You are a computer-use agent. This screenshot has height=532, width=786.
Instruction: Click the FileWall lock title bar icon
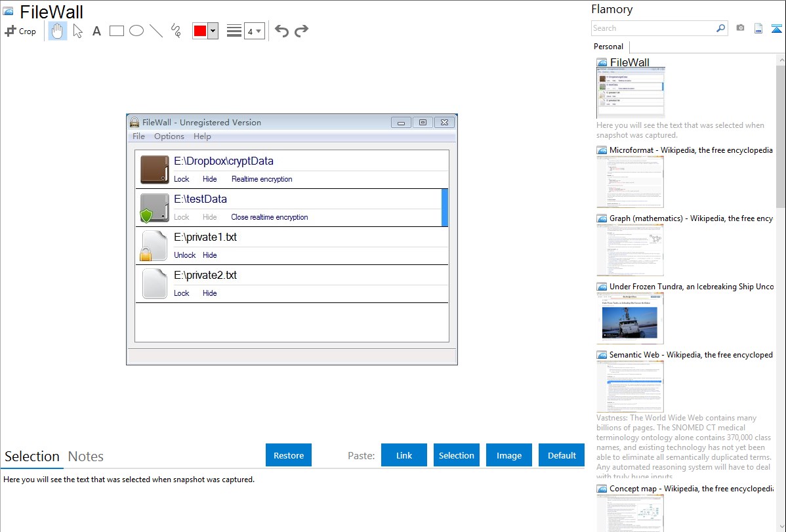tap(134, 122)
